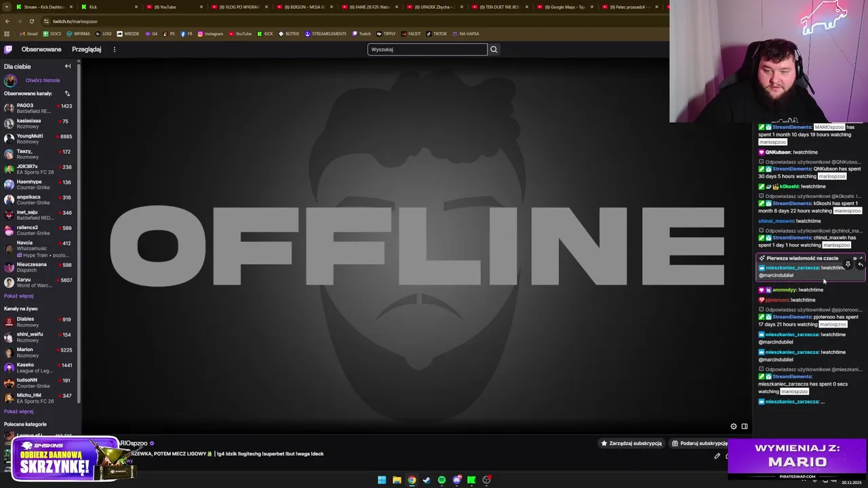The image size is (868, 488).
Task: Go back in browser
Action: 7,21
